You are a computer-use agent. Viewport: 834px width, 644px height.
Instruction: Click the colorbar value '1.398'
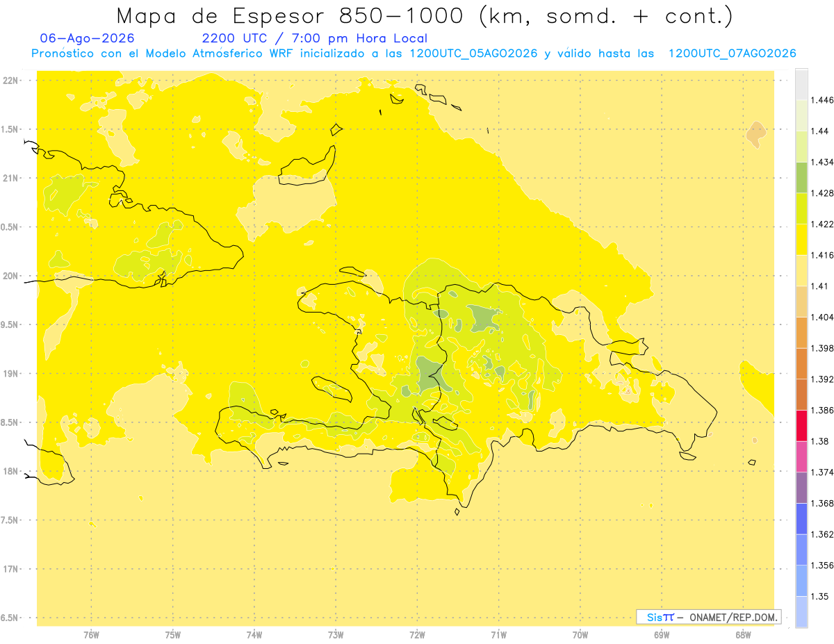821,348
